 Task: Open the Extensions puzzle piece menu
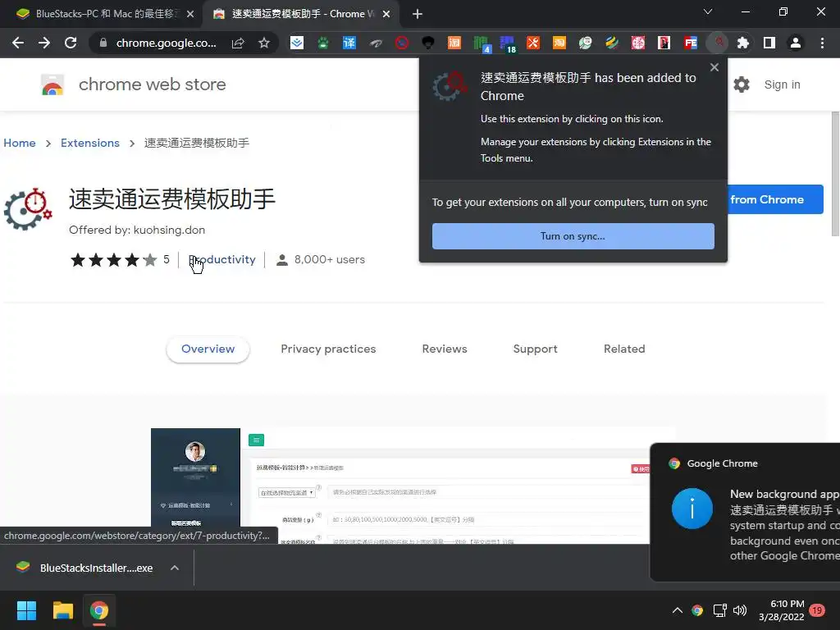[743, 43]
